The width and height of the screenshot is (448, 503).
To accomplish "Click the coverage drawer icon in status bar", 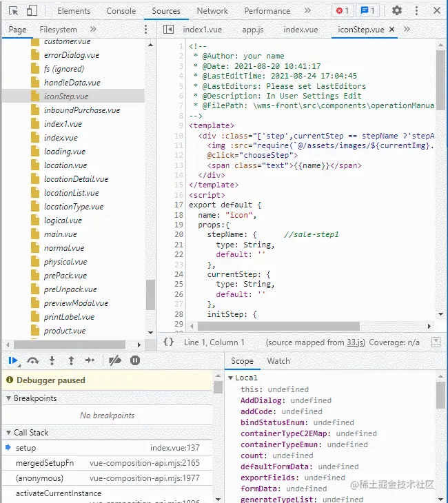I will [436, 342].
